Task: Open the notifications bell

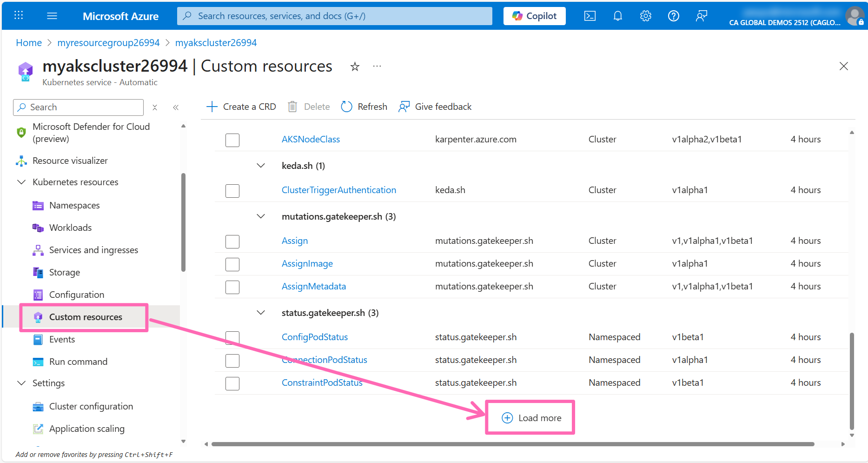Action: tap(617, 15)
